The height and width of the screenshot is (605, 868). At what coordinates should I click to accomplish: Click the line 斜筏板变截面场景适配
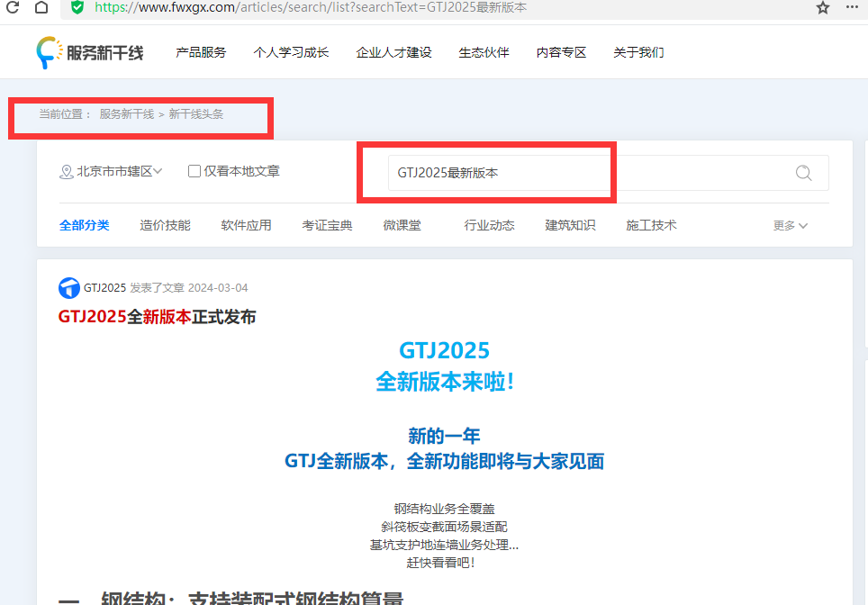tap(444, 527)
